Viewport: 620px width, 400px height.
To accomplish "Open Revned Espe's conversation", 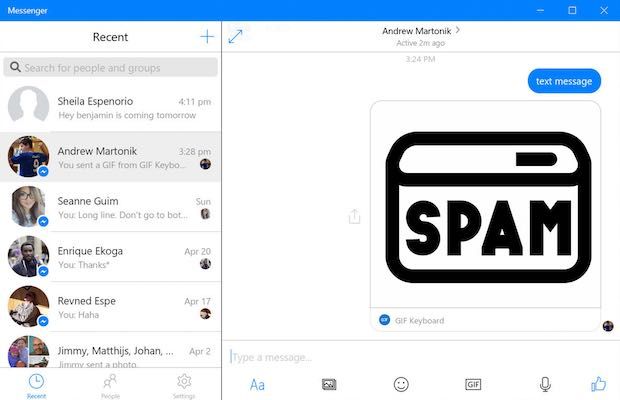I will click(x=110, y=307).
